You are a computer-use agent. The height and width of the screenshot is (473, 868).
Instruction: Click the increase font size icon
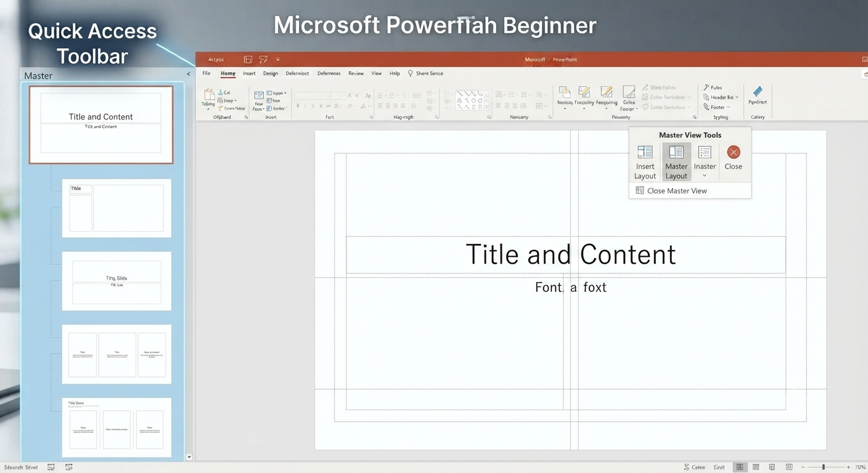click(350, 95)
